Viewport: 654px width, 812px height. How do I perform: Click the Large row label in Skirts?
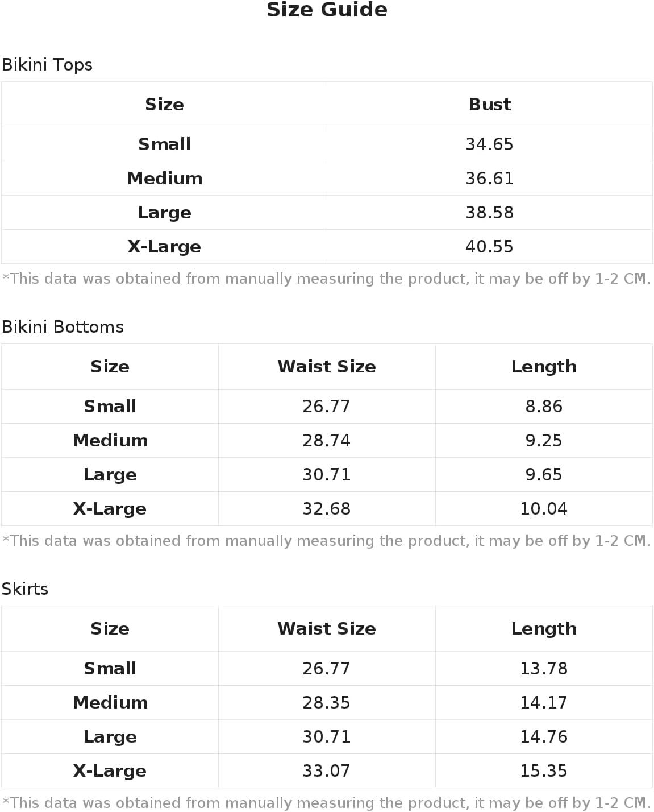(x=110, y=737)
